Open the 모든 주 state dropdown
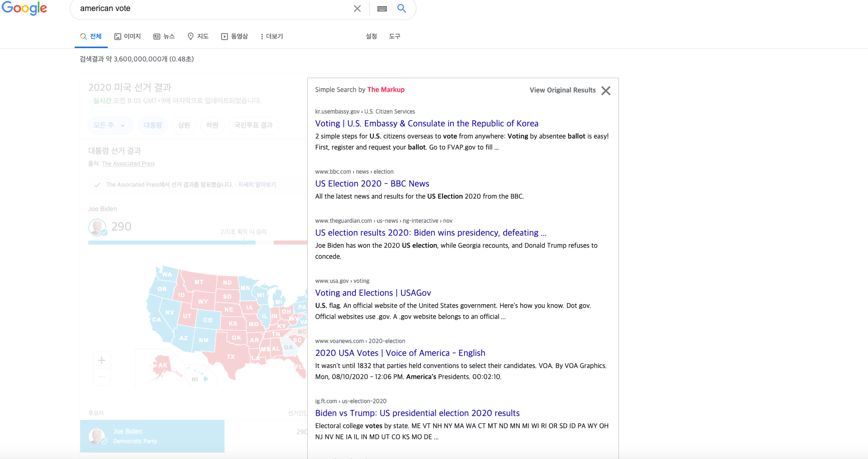 pyautogui.click(x=110, y=125)
